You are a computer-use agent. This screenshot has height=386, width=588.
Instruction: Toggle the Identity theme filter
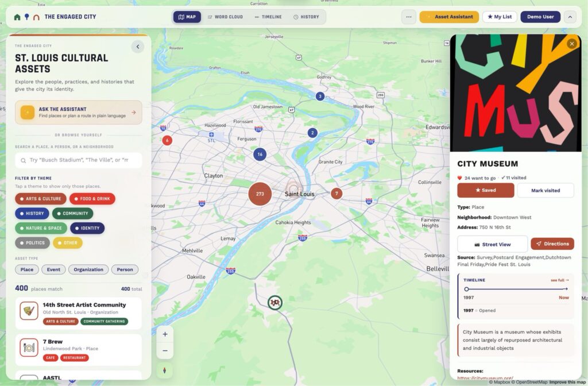(87, 228)
